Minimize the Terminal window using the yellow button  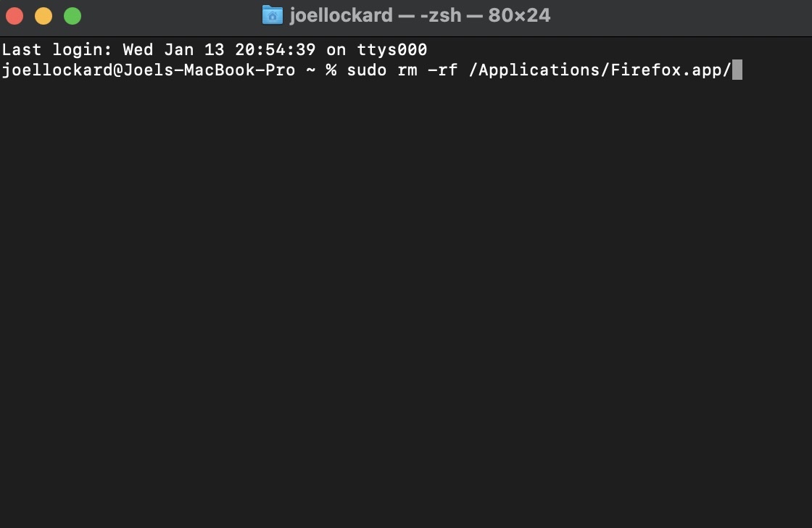tap(43, 16)
